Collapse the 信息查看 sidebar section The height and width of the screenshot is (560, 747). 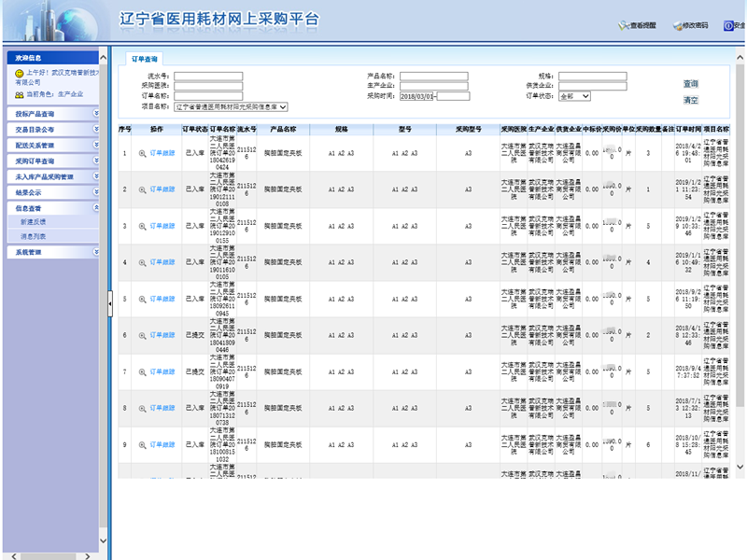96,208
